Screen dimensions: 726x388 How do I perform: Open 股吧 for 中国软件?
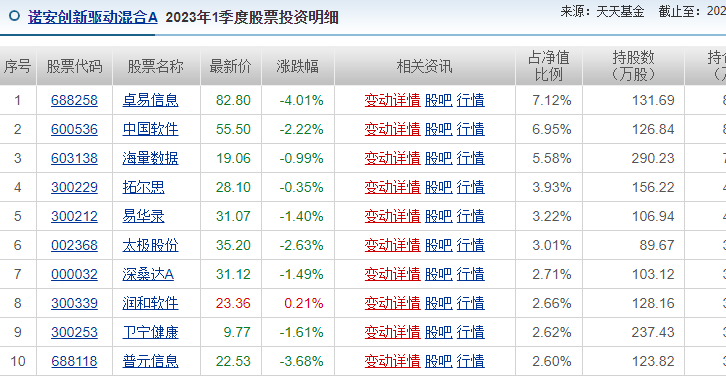coord(438,129)
